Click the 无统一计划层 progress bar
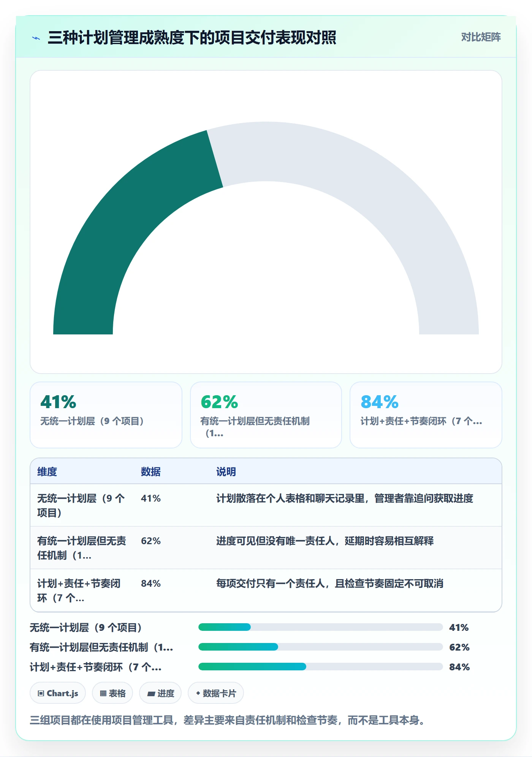532x757 pixels. (320, 627)
